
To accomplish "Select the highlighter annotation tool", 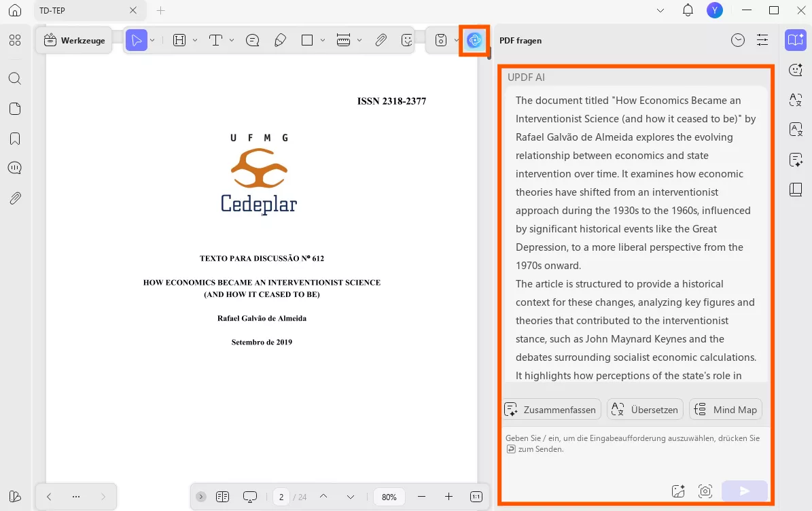I will click(280, 40).
